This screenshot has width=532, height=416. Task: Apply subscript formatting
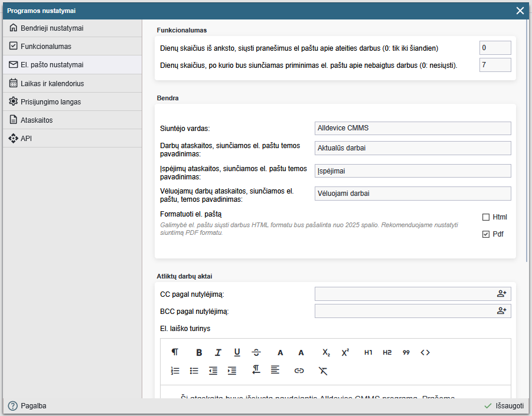326,353
